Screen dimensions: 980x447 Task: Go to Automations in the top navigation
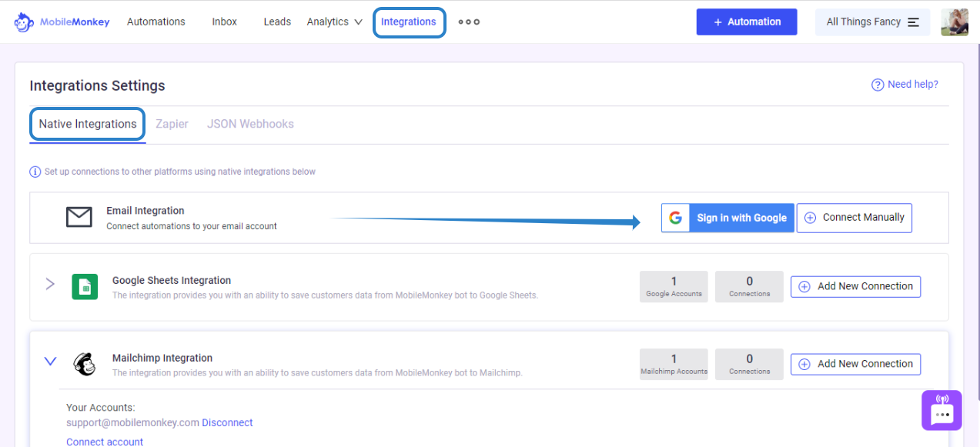156,22
